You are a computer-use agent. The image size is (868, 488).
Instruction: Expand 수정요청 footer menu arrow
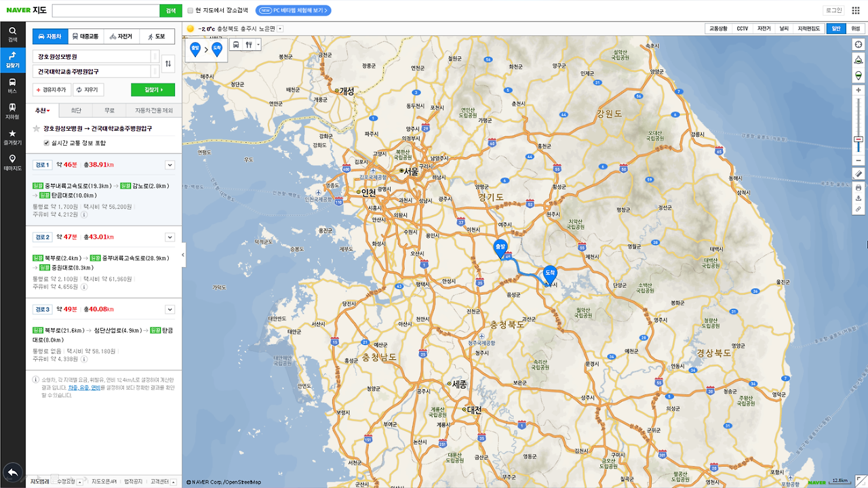81,482
